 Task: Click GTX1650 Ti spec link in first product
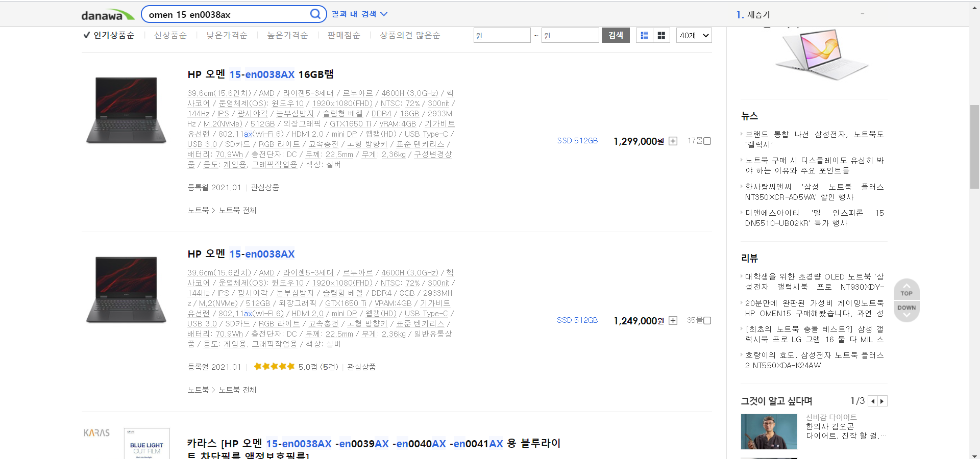(x=350, y=124)
